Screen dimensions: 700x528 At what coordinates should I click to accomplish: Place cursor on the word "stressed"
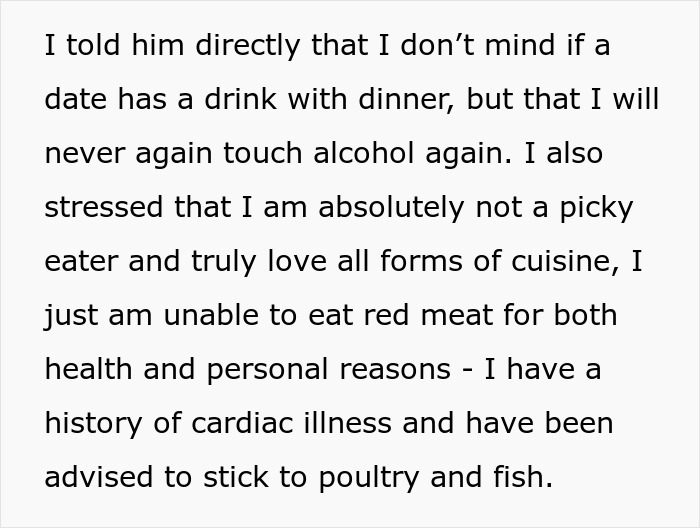coord(105,209)
